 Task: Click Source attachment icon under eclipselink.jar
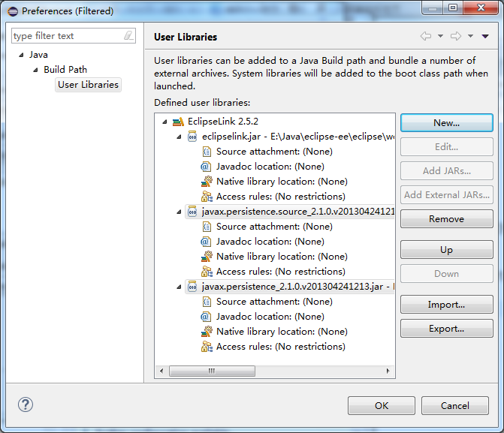[x=207, y=152]
